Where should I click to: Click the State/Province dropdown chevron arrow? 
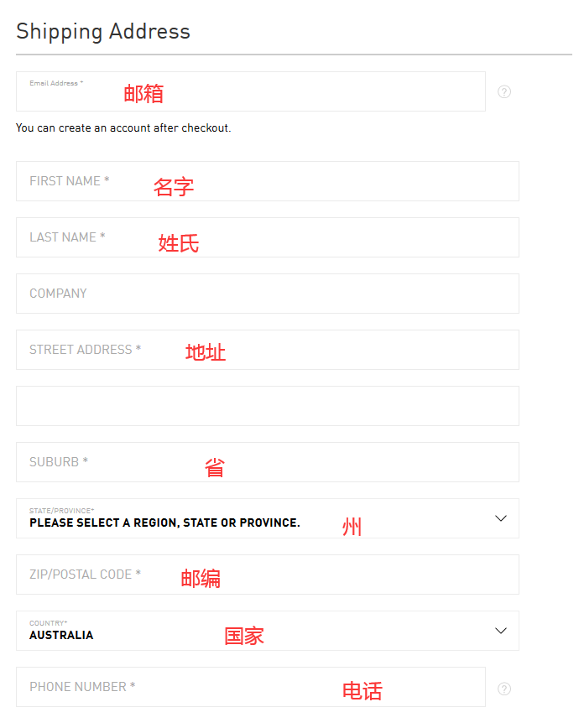click(x=501, y=518)
